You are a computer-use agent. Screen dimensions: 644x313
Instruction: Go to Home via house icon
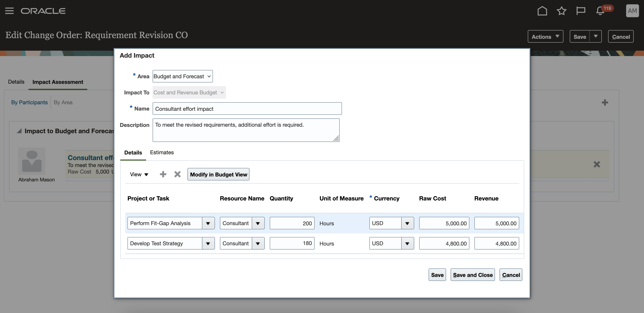pos(542,11)
